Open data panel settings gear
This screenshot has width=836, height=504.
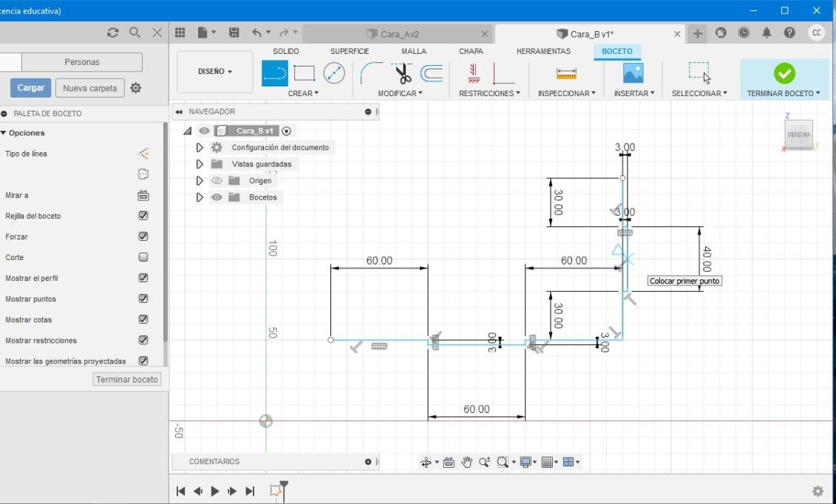coord(136,88)
